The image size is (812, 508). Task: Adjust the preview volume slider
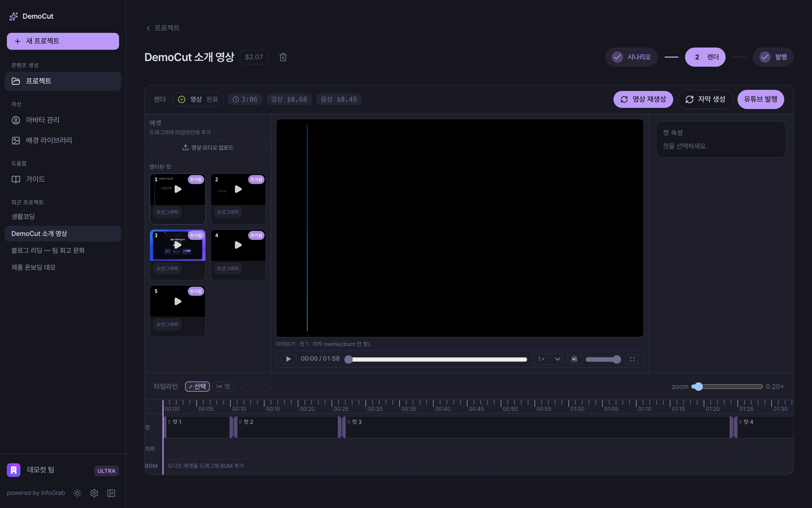coord(603,360)
